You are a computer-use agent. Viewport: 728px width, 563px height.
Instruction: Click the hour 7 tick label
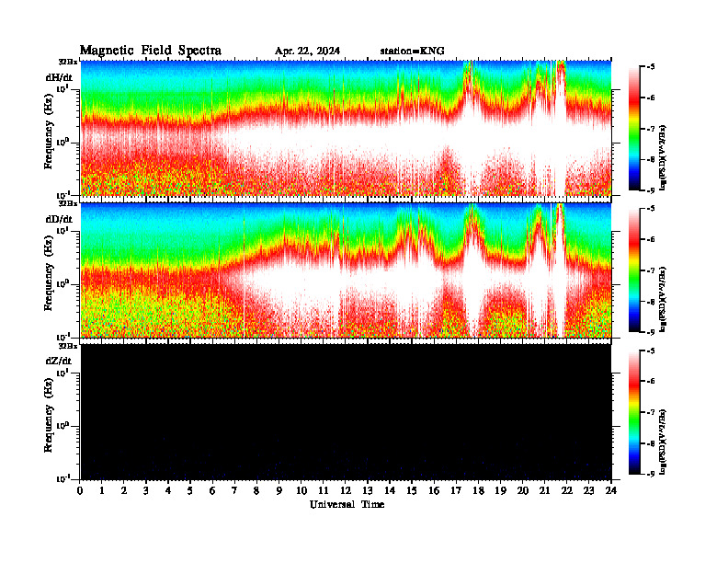234,491
